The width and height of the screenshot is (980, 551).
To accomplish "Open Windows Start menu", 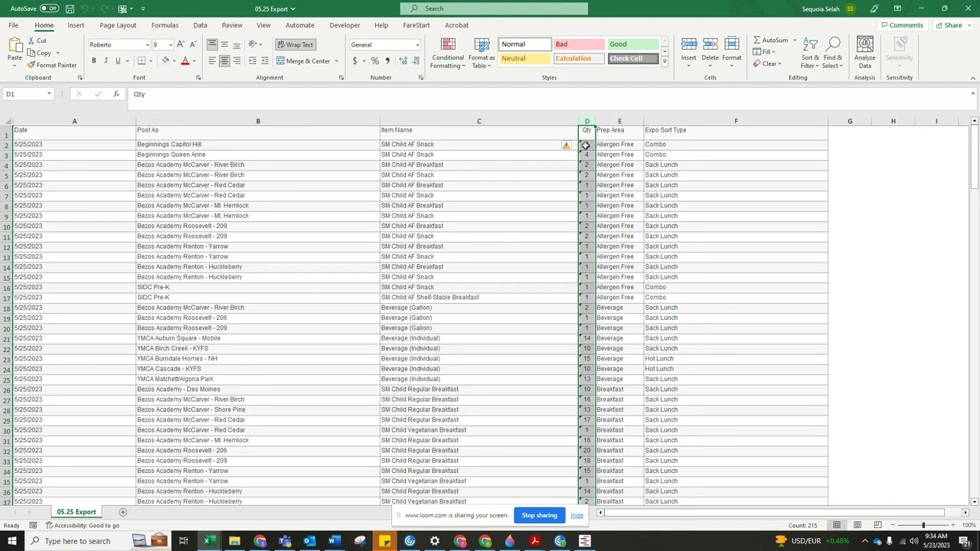I will 11,541.
